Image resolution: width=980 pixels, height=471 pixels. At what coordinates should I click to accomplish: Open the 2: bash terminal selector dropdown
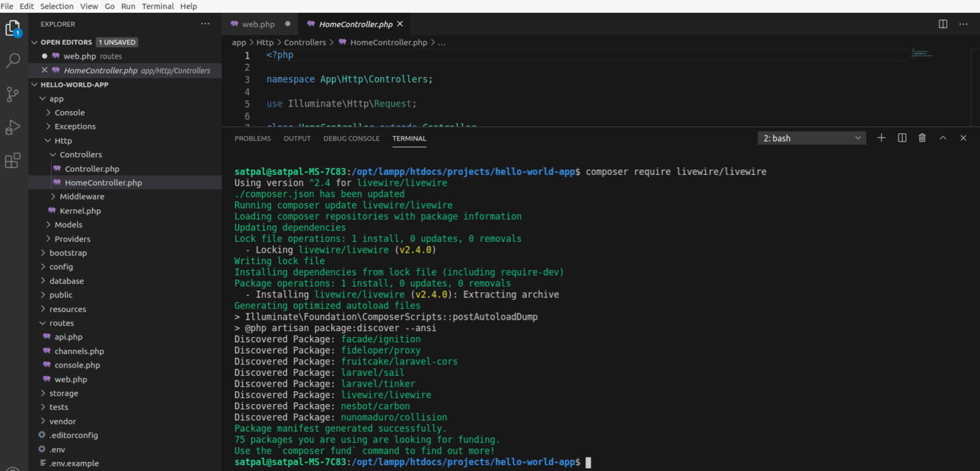click(811, 137)
